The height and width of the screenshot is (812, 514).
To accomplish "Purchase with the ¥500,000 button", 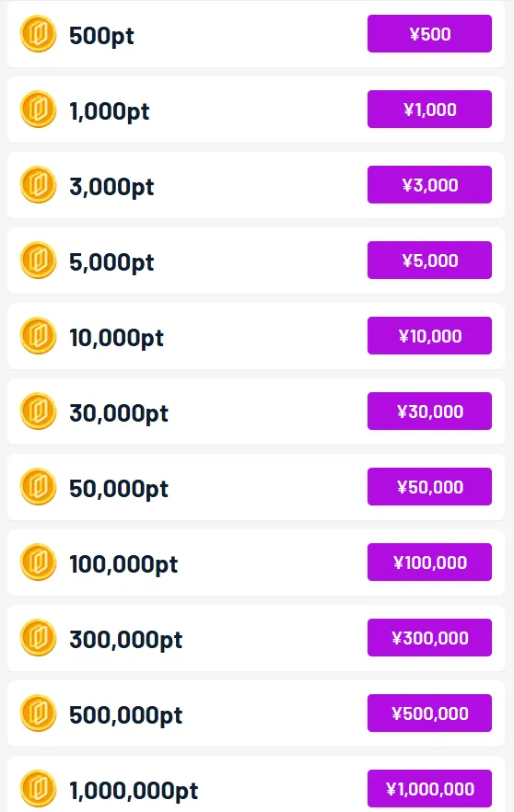I will coord(429,713).
